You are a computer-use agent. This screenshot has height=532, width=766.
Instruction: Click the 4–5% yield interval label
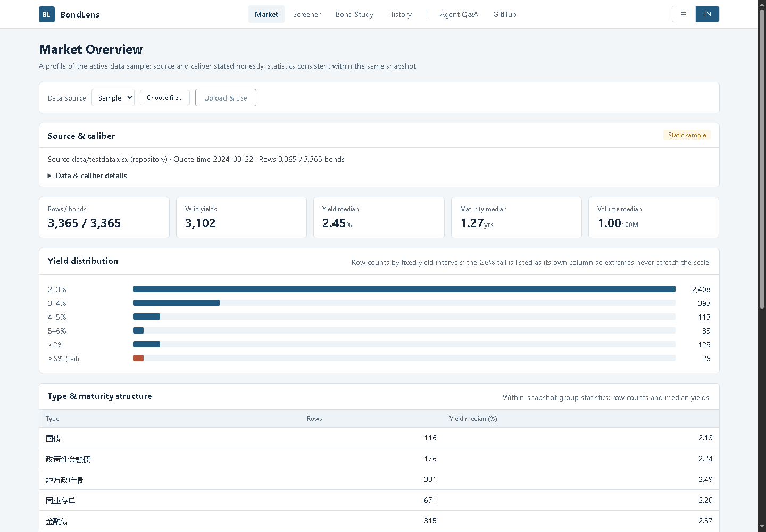(57, 317)
